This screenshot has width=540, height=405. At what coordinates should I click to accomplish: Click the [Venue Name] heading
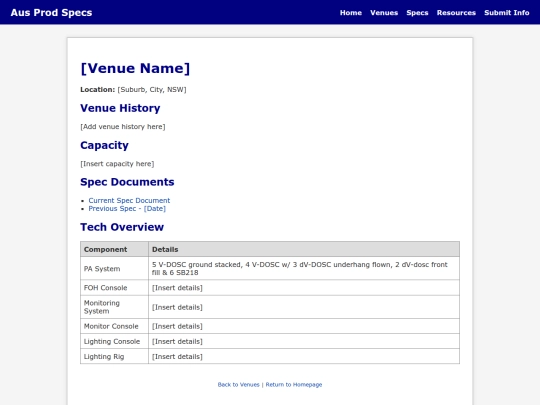(x=135, y=68)
